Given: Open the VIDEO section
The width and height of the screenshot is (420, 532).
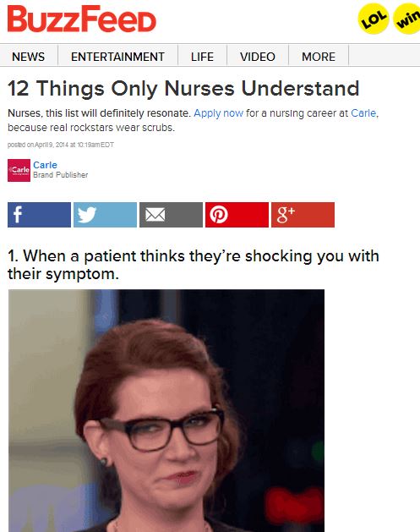Looking at the screenshot, I should tap(258, 57).
